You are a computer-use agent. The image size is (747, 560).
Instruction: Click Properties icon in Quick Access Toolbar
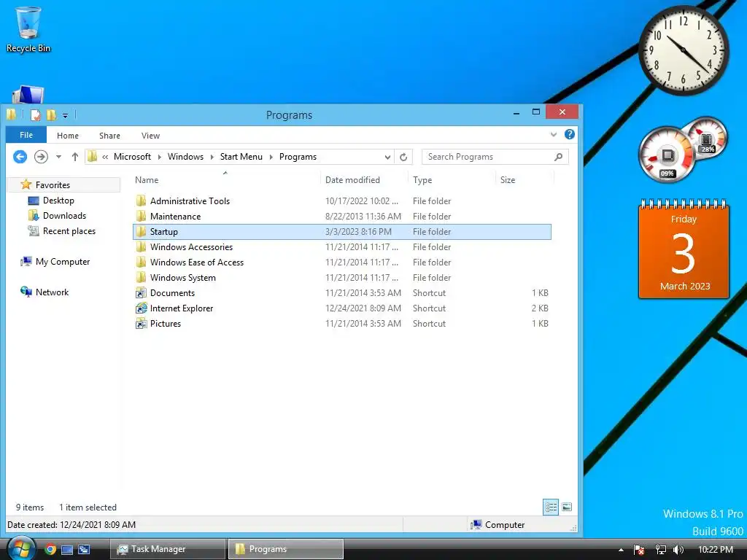click(35, 114)
